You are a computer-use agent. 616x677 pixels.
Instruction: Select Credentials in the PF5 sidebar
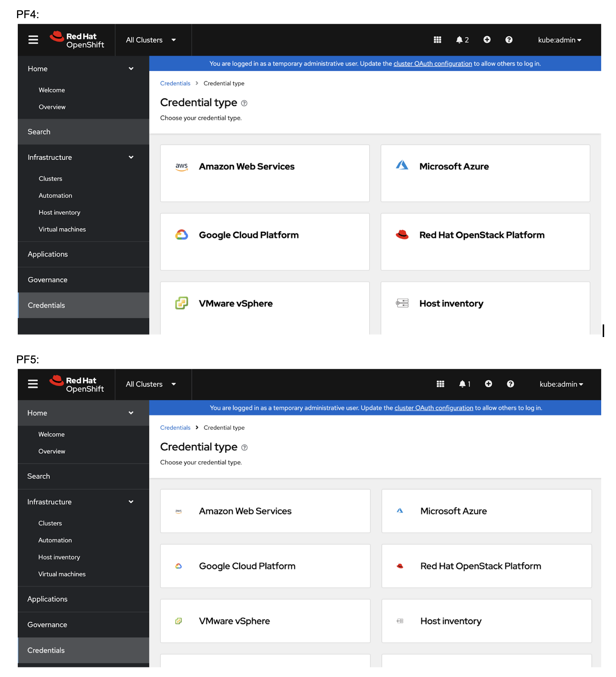[84, 650]
